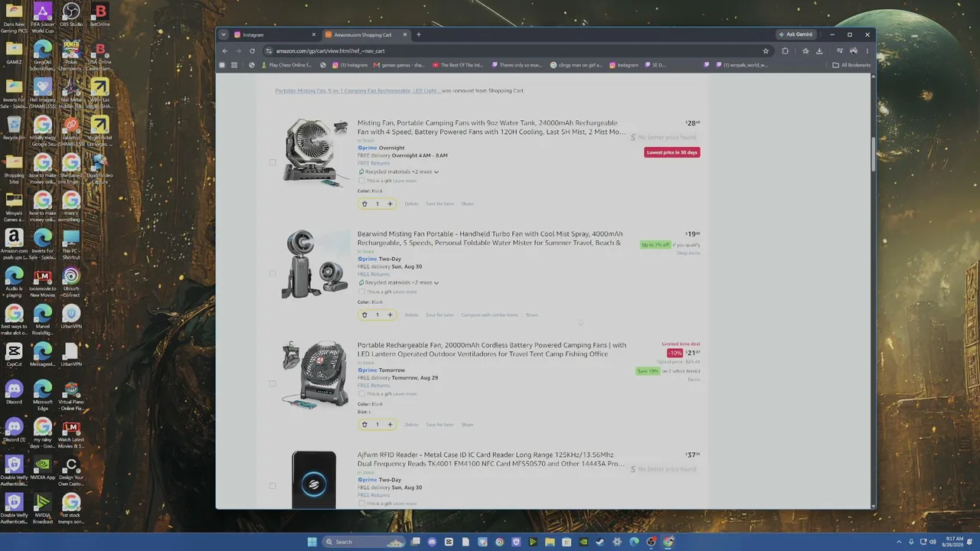
Task: Increase Bearwind fan quantity with plus
Action: pyautogui.click(x=390, y=315)
